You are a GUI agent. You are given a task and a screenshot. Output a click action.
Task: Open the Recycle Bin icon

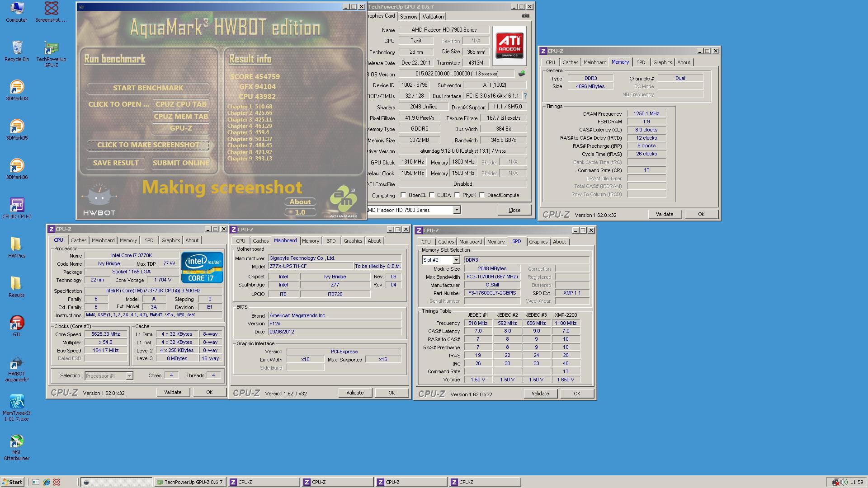point(16,51)
